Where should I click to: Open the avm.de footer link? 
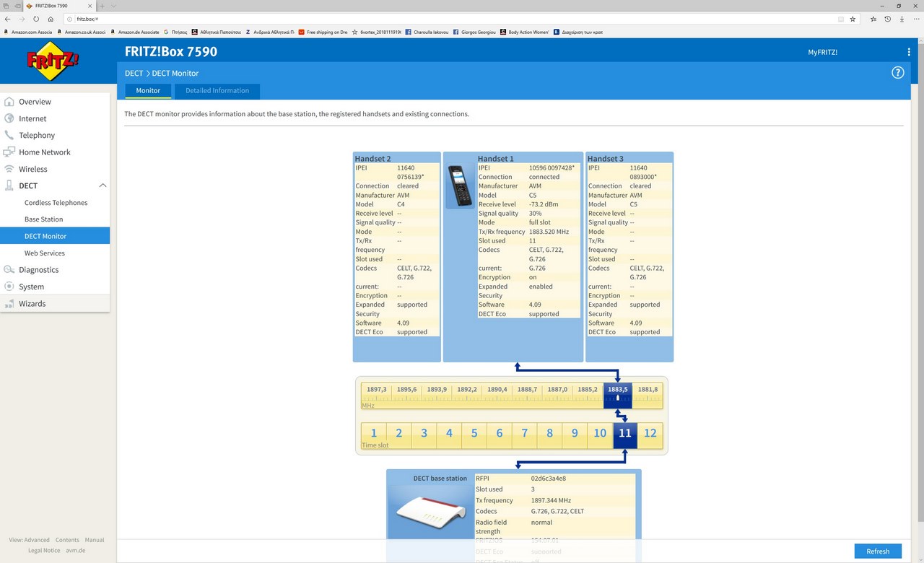click(76, 551)
